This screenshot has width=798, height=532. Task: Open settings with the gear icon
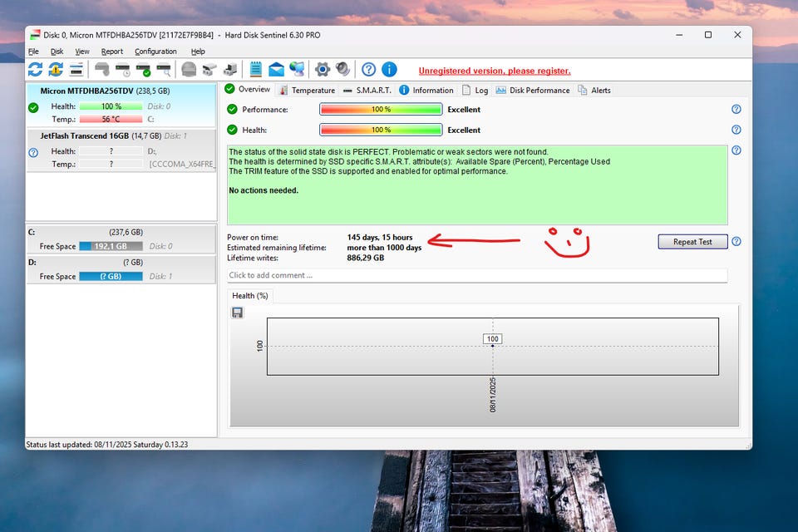pos(323,69)
